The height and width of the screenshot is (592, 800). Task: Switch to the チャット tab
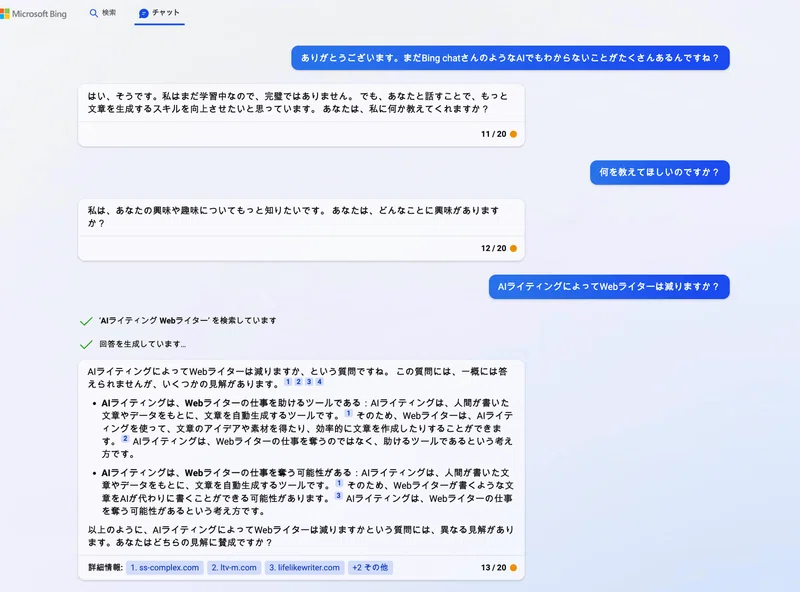pyautogui.click(x=160, y=13)
